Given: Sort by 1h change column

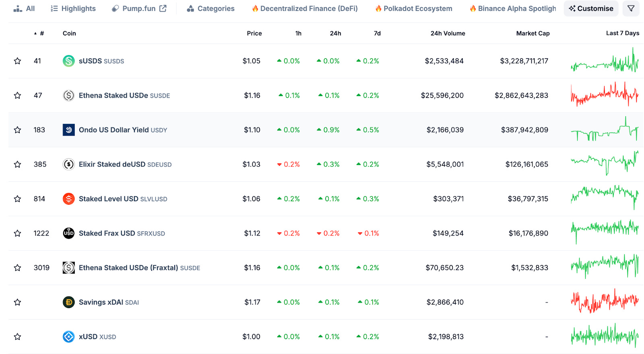Looking at the screenshot, I should click(x=298, y=33).
